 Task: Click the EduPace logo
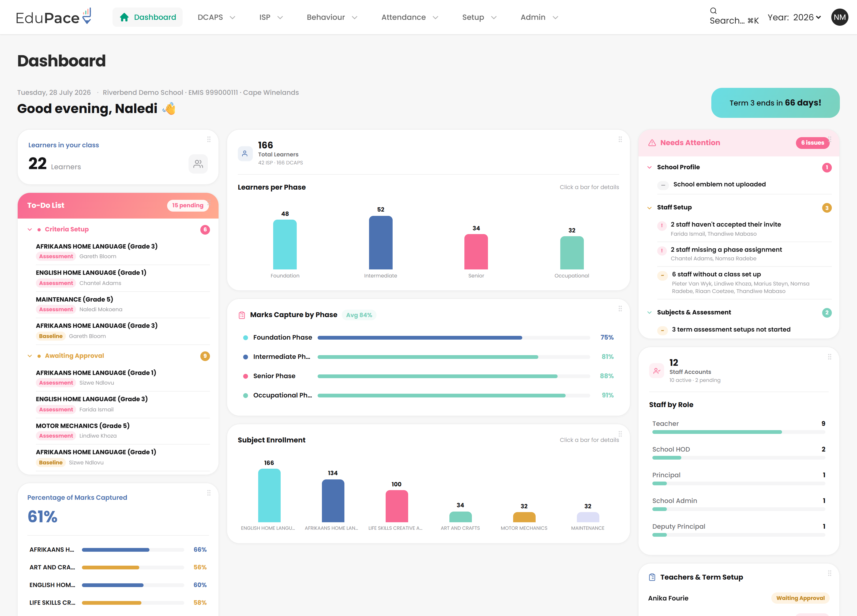click(53, 17)
